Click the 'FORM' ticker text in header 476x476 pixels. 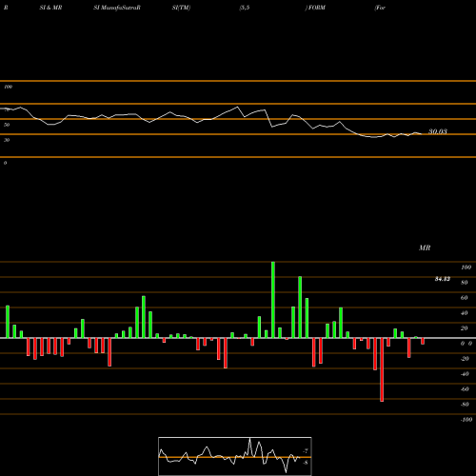[x=317, y=8]
